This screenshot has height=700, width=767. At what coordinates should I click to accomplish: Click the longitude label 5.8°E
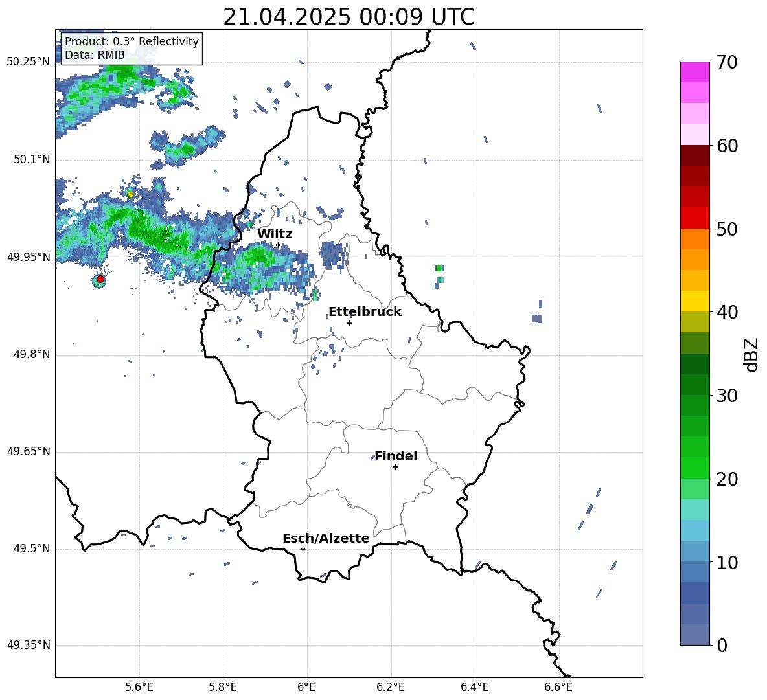tap(223, 687)
